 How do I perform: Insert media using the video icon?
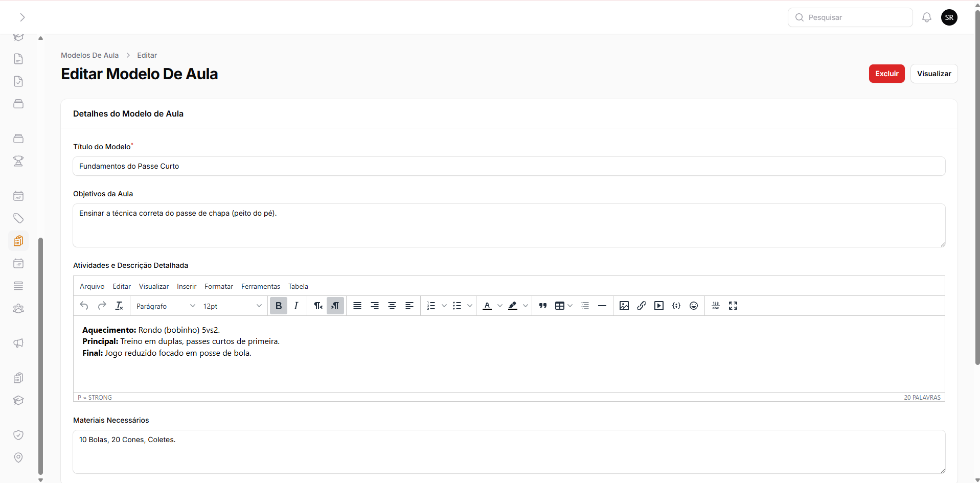coord(659,306)
